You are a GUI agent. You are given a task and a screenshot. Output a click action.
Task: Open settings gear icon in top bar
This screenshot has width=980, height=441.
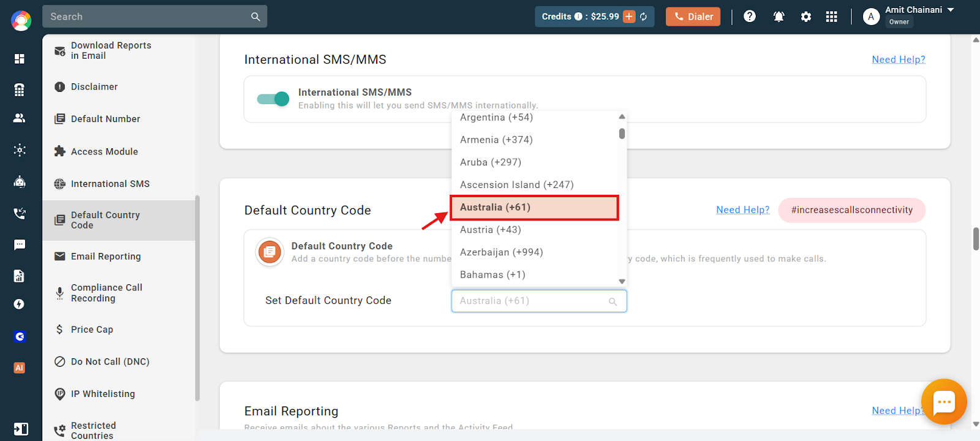click(806, 17)
